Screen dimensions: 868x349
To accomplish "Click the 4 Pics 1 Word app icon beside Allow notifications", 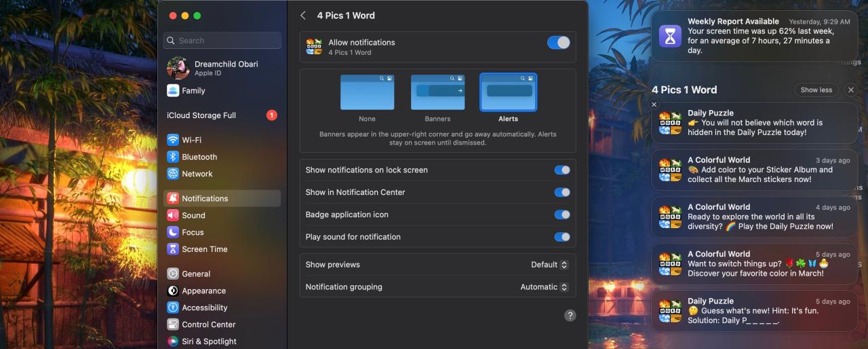I will (313, 47).
